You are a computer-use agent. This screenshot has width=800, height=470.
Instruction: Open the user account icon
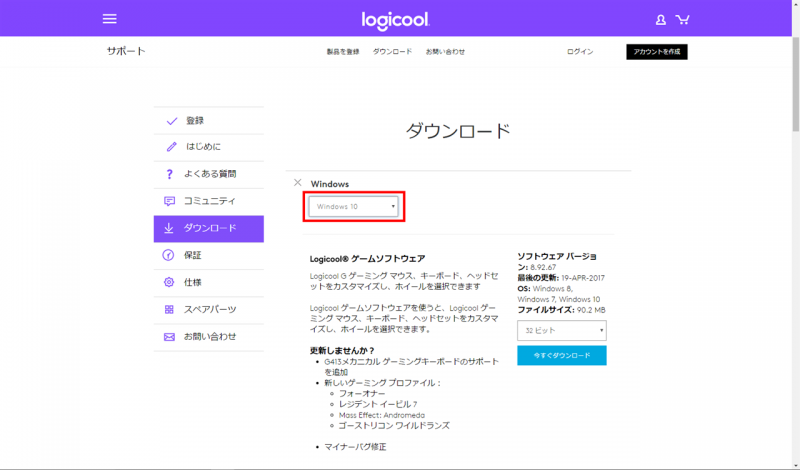(661, 20)
